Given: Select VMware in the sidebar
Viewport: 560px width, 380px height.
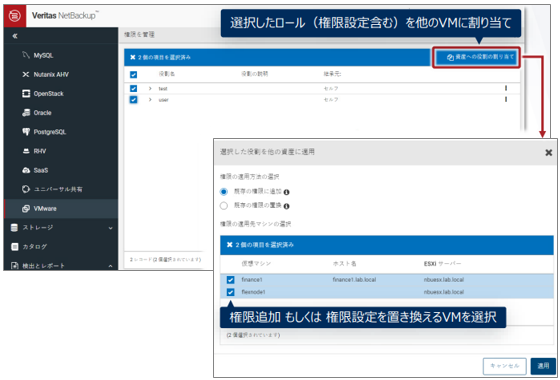Looking at the screenshot, I should pos(61,209).
